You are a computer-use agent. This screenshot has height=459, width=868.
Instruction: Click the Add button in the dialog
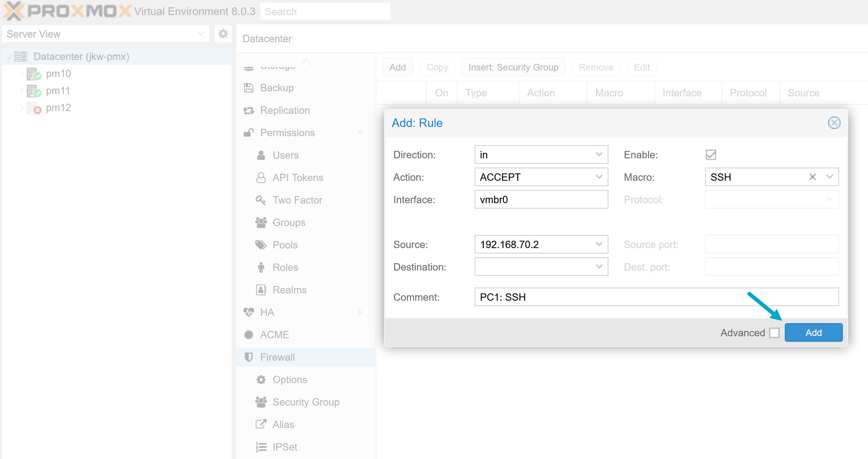(813, 332)
